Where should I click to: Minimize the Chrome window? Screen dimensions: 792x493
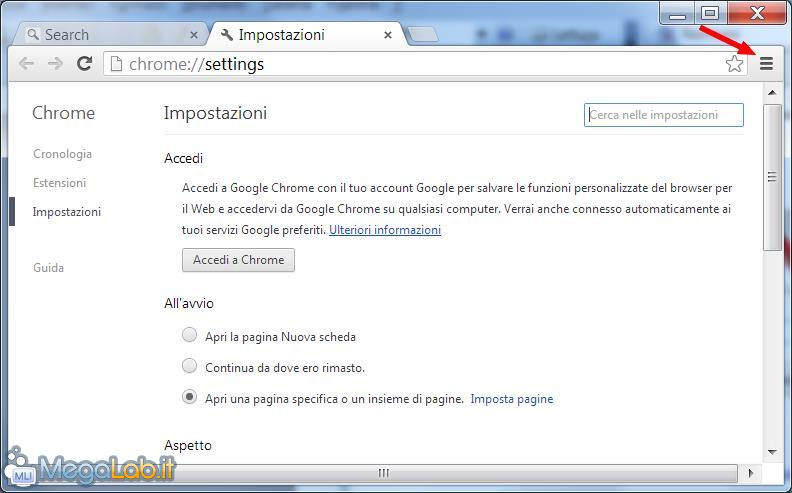pyautogui.click(x=677, y=14)
